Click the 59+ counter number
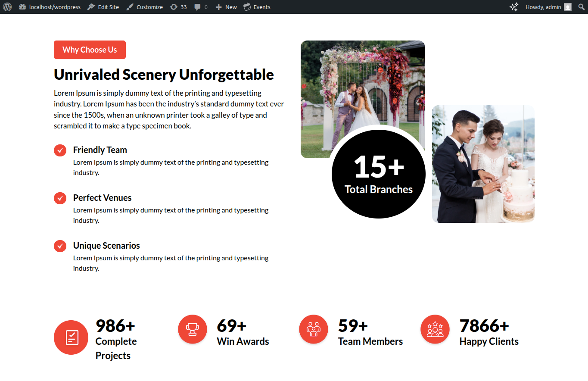Image resolution: width=588 pixels, height=381 pixels. click(353, 326)
